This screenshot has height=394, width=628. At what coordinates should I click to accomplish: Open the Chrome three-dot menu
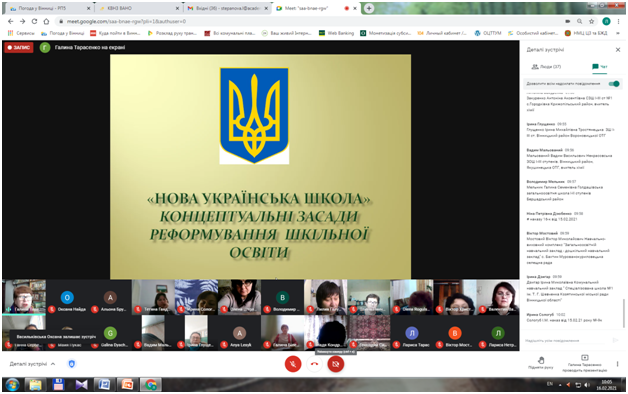pos(618,21)
